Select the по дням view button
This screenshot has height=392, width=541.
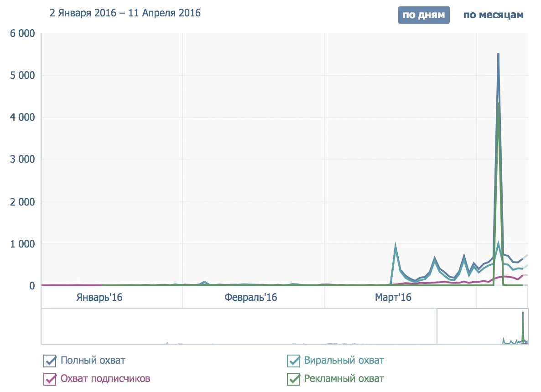[424, 15]
